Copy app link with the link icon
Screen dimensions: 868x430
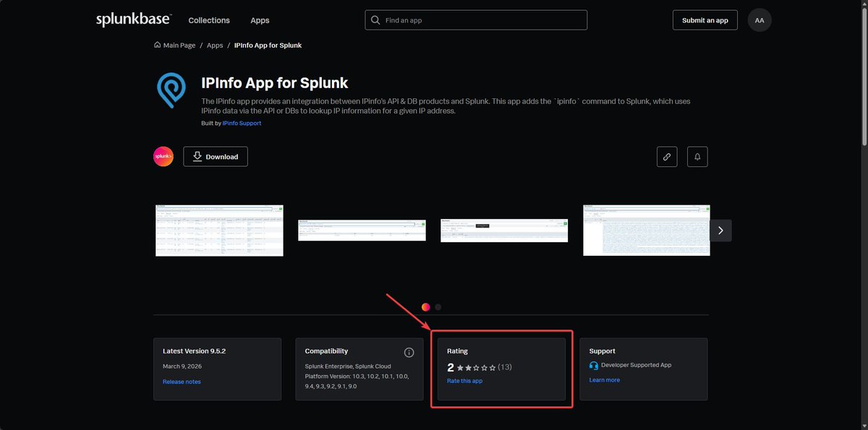coord(667,157)
